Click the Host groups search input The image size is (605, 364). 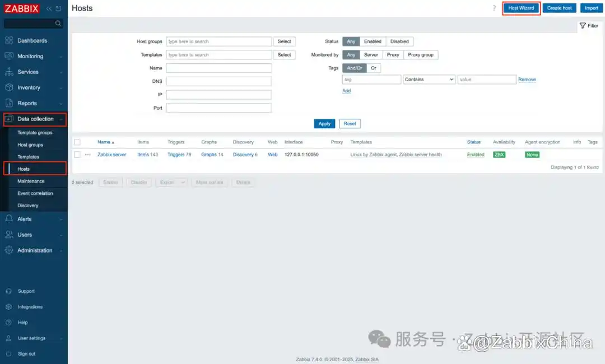click(x=219, y=41)
